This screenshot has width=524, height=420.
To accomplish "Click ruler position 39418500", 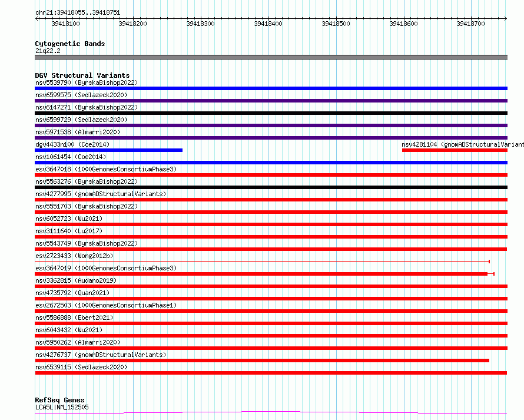I will (x=336, y=24).
